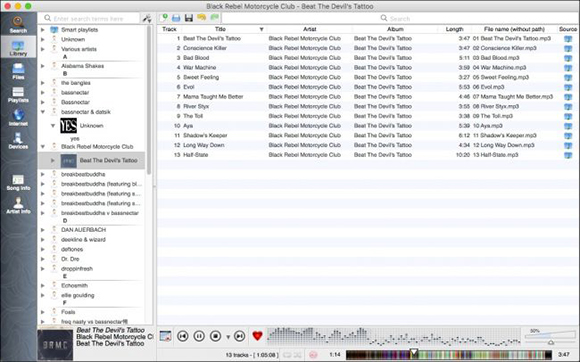The width and height of the screenshot is (580, 362).
Task: Switch to the Playlists sidebar tab
Action: 18,95
